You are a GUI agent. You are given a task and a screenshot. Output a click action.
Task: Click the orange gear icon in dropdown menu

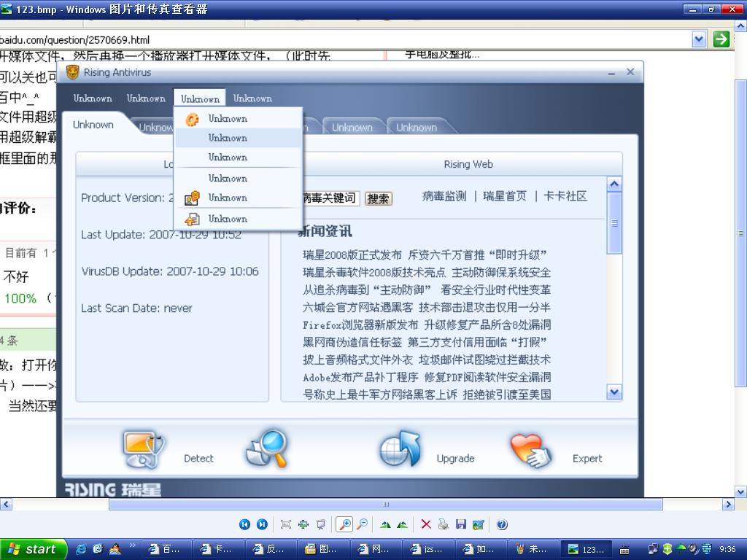coord(192,119)
